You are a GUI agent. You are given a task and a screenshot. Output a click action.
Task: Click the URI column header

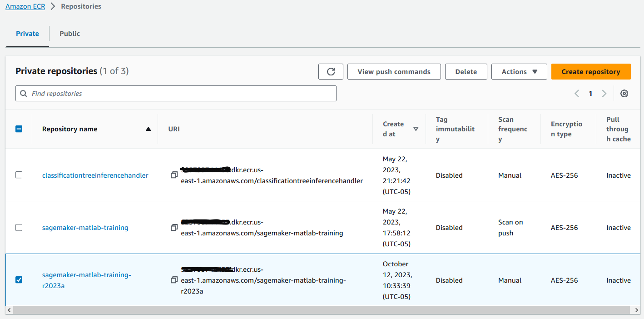click(x=174, y=129)
